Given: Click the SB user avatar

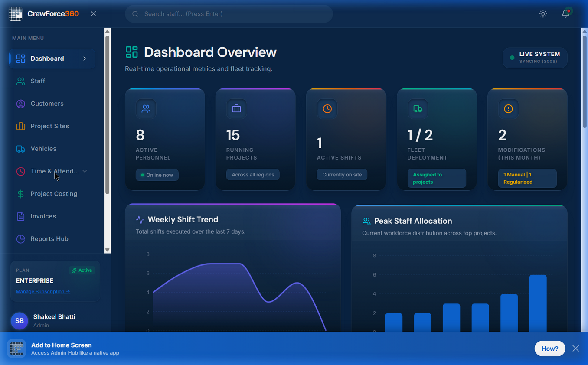Looking at the screenshot, I should click(x=20, y=321).
